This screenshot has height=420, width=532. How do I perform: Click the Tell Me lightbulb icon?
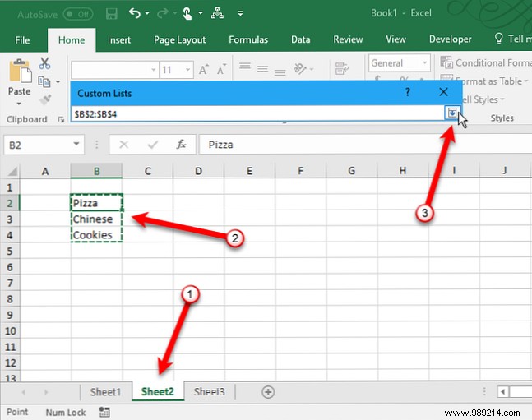(498, 39)
